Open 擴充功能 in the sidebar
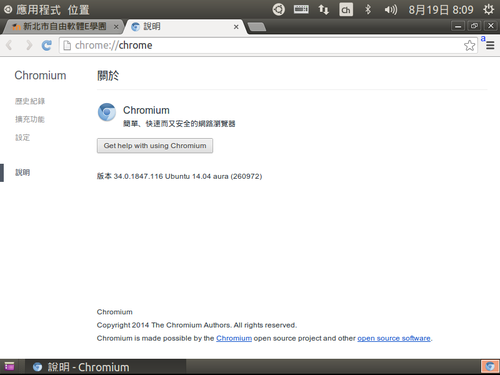 tap(30, 119)
